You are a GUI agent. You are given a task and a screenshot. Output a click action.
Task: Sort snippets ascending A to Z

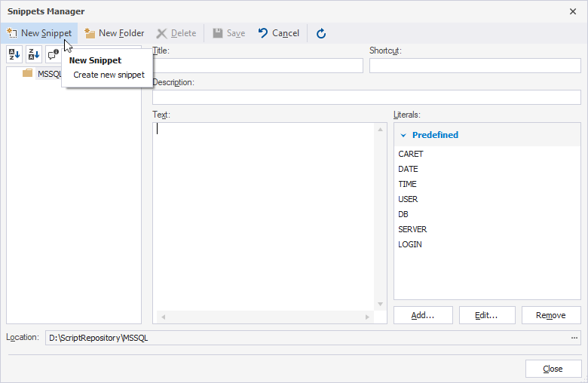pyautogui.click(x=14, y=54)
